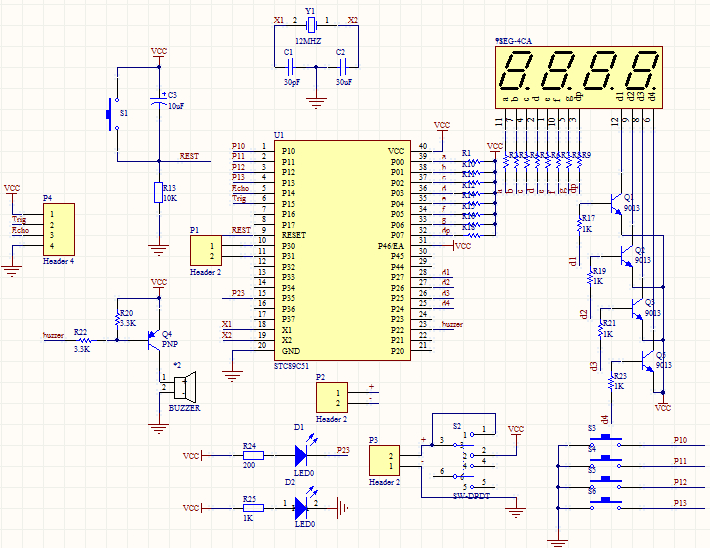Select resistor R25 1K symbol
This screenshot has width=710, height=548.
coord(253,508)
